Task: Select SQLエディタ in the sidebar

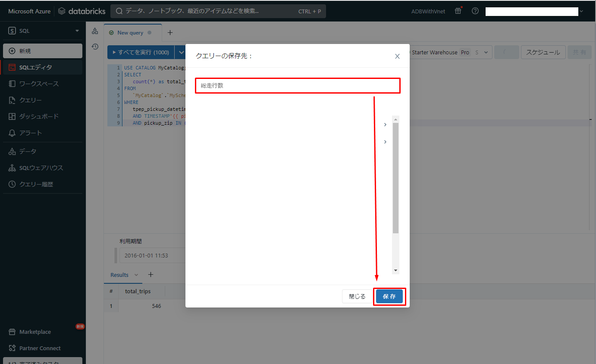Action: [x=43, y=67]
